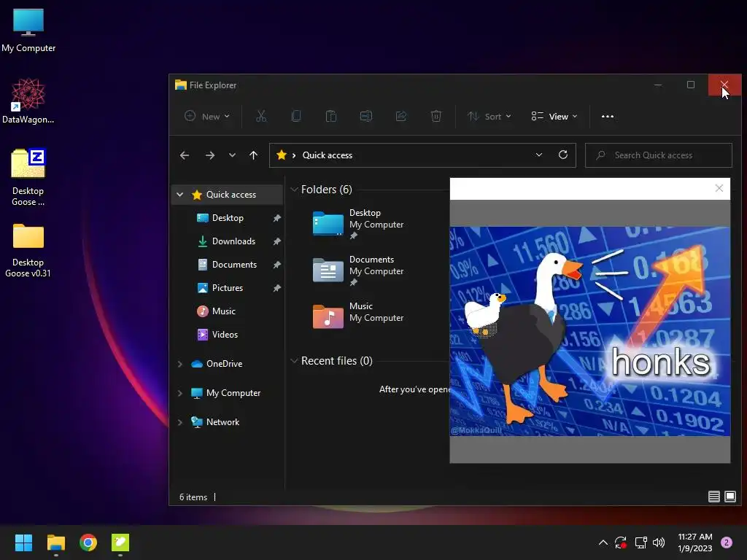Open recent locations chevron dropdown

pyautogui.click(x=232, y=155)
